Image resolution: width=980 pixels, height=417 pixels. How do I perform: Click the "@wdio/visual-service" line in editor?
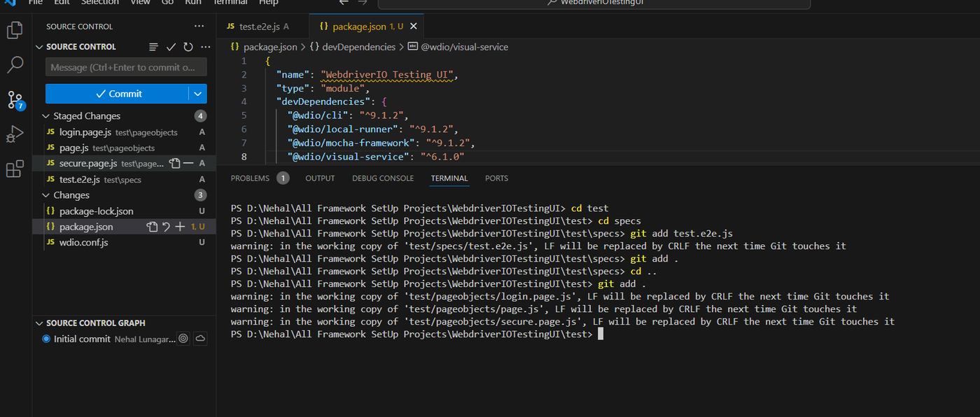point(376,157)
